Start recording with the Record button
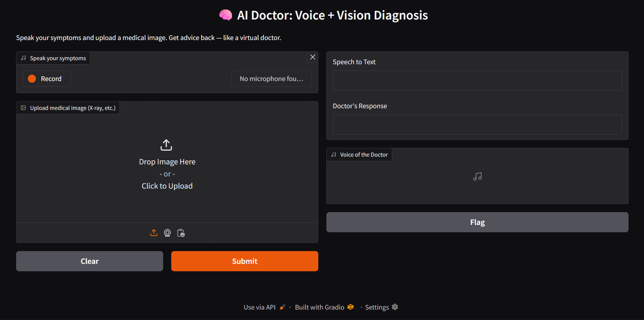This screenshot has width=644, height=320. (47, 79)
